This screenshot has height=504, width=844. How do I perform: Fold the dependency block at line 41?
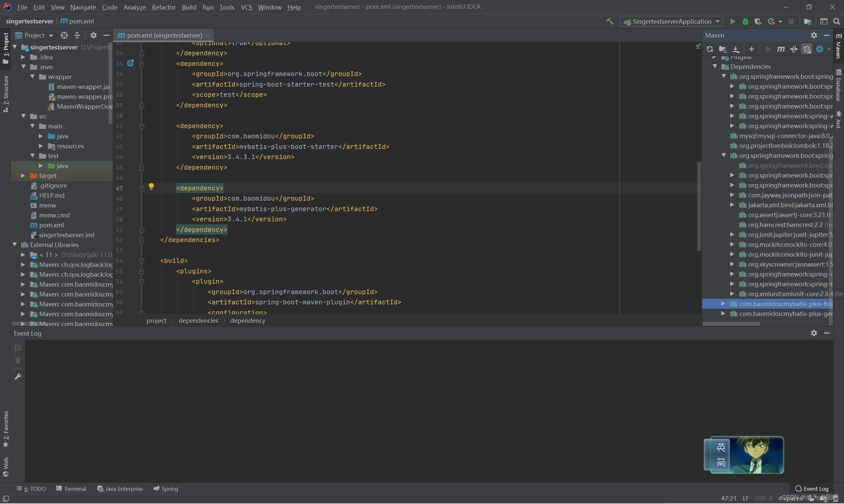142,126
